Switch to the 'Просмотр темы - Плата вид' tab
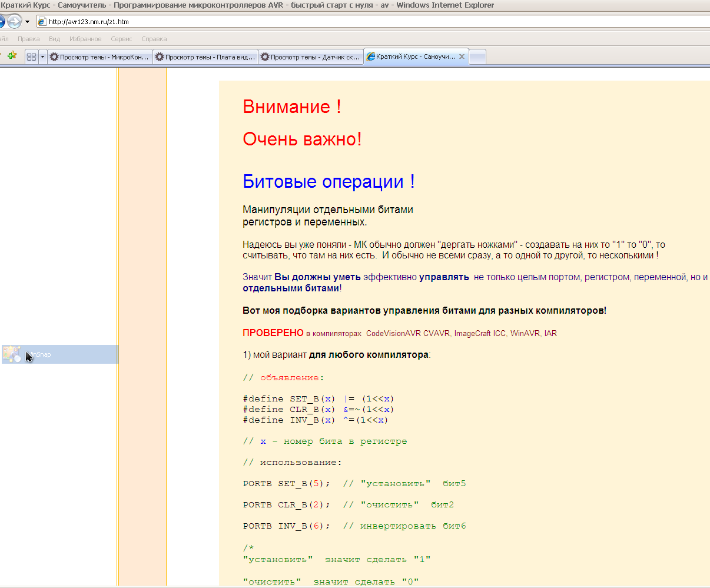This screenshot has height=588, width=710. pos(205,57)
